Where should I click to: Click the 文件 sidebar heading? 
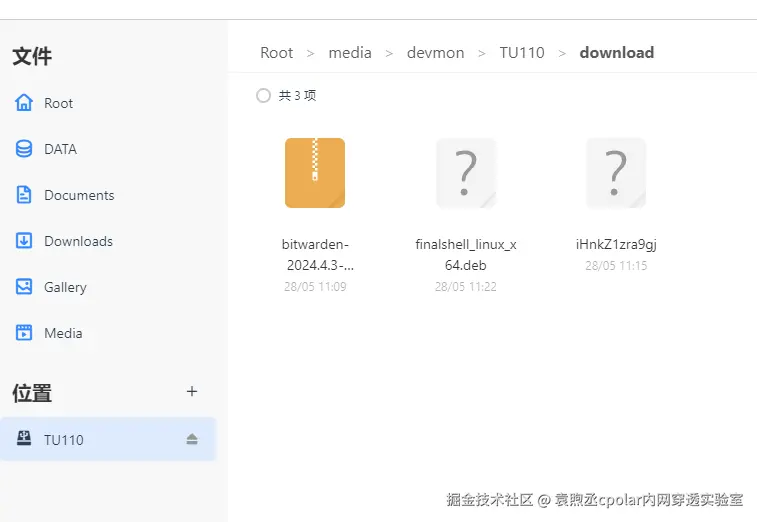click(x=32, y=56)
